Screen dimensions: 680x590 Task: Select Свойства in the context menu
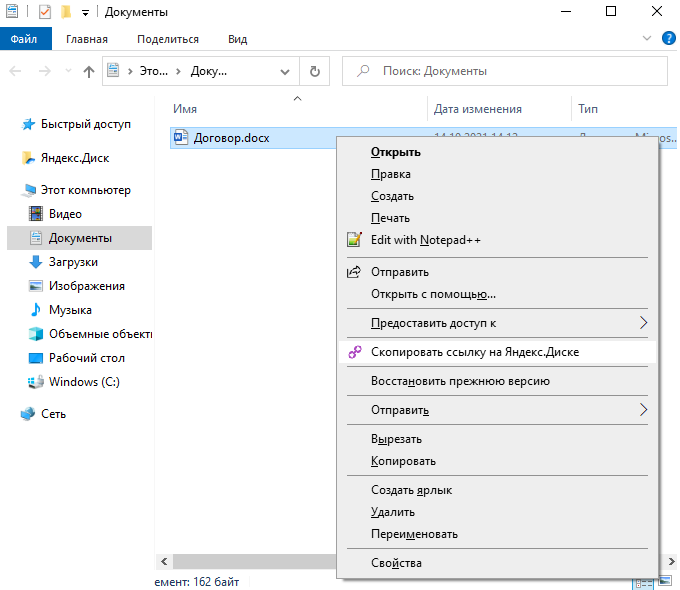tap(396, 563)
